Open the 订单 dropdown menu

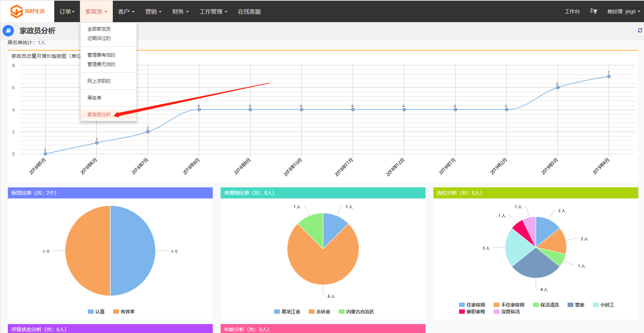[67, 11]
